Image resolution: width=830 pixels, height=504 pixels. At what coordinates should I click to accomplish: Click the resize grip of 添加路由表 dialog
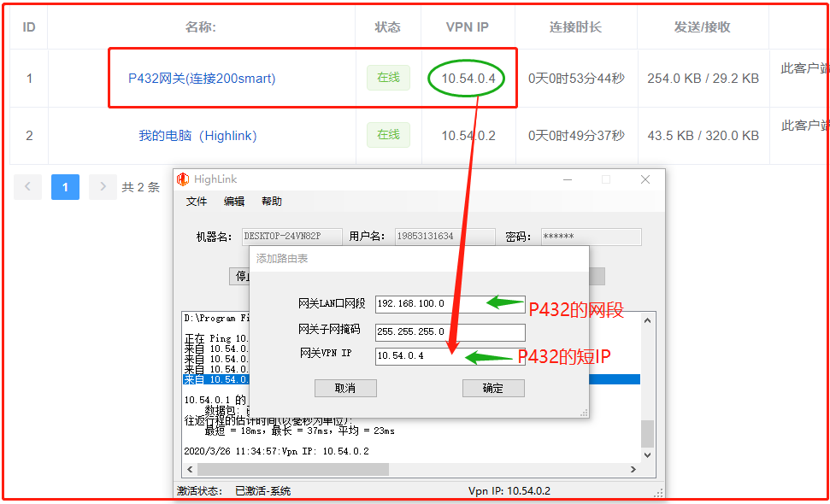coord(584,413)
